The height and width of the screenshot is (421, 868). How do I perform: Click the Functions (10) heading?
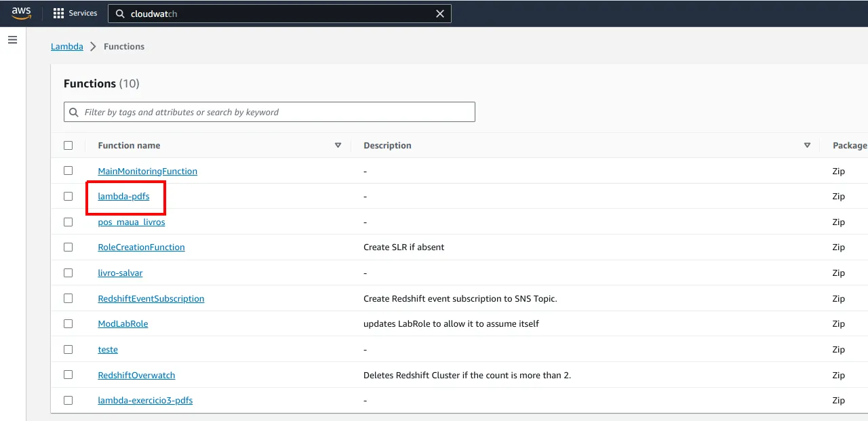click(101, 83)
